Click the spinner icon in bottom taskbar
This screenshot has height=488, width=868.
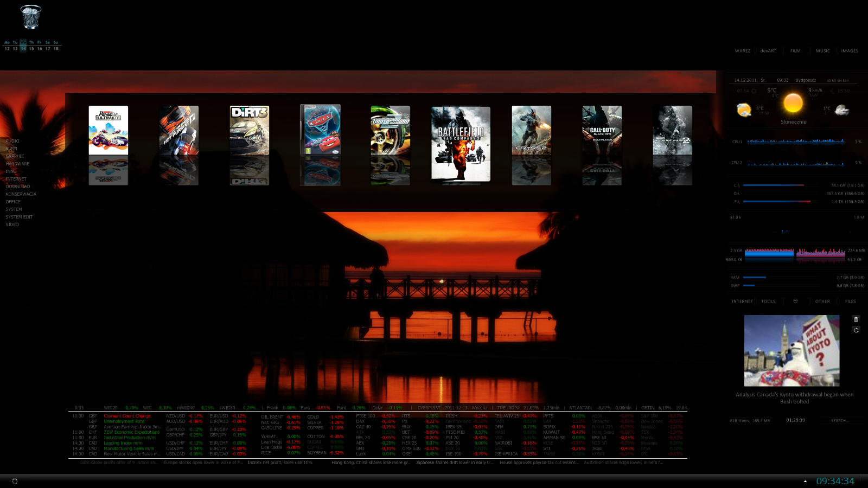click(15, 481)
